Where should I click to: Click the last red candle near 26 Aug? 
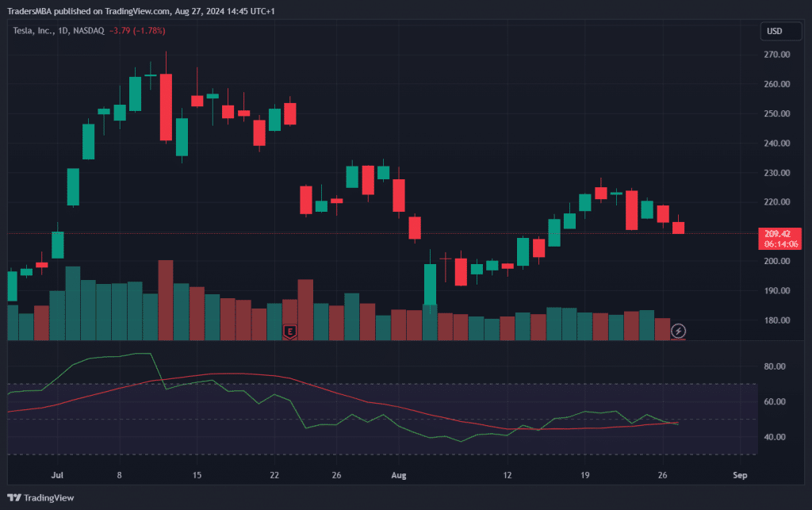coord(678,228)
